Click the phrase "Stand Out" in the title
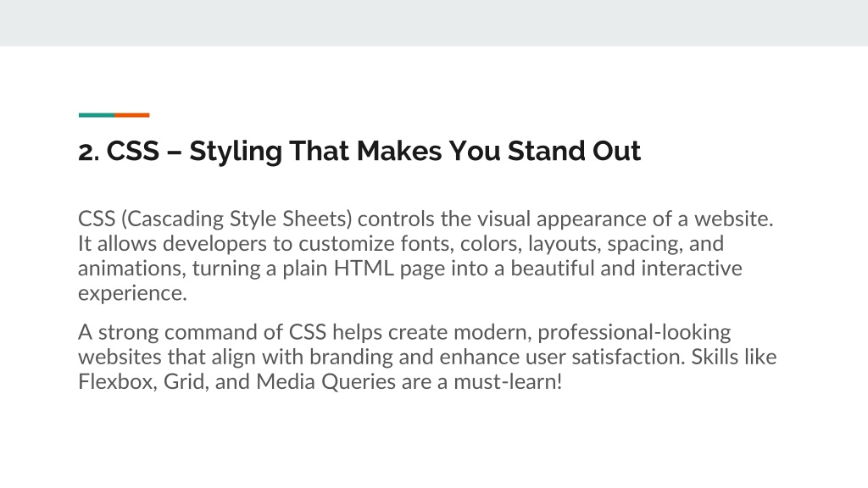The width and height of the screenshot is (868, 488). [574, 151]
